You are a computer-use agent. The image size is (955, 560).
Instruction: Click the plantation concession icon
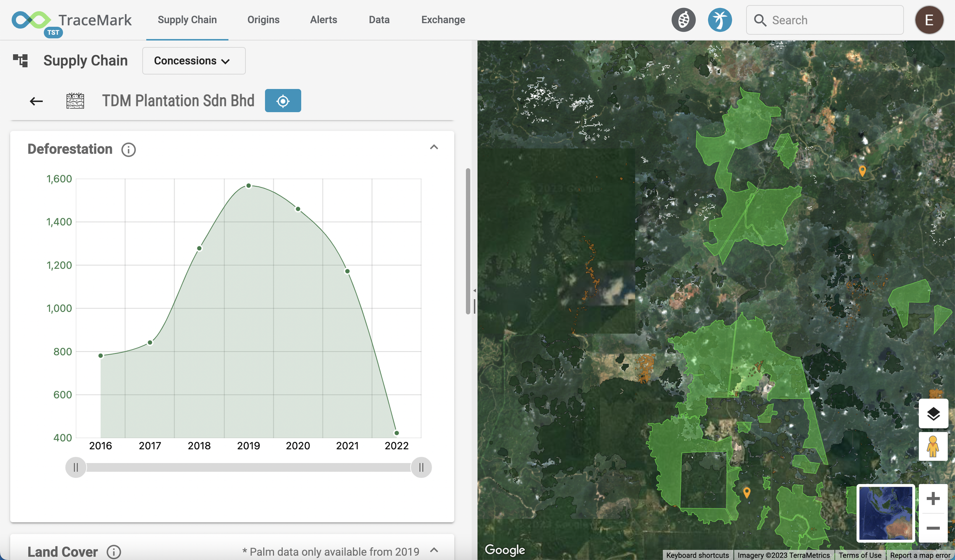(75, 101)
